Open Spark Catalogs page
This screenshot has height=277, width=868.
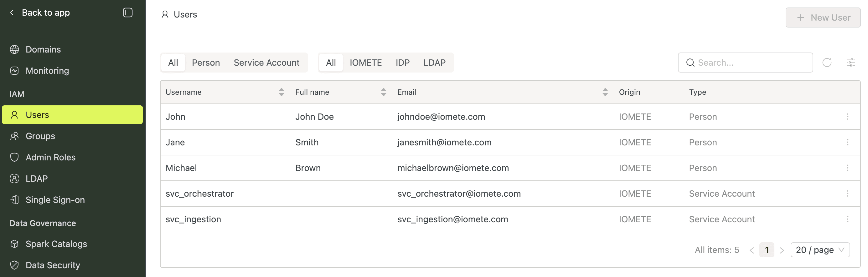(x=56, y=244)
